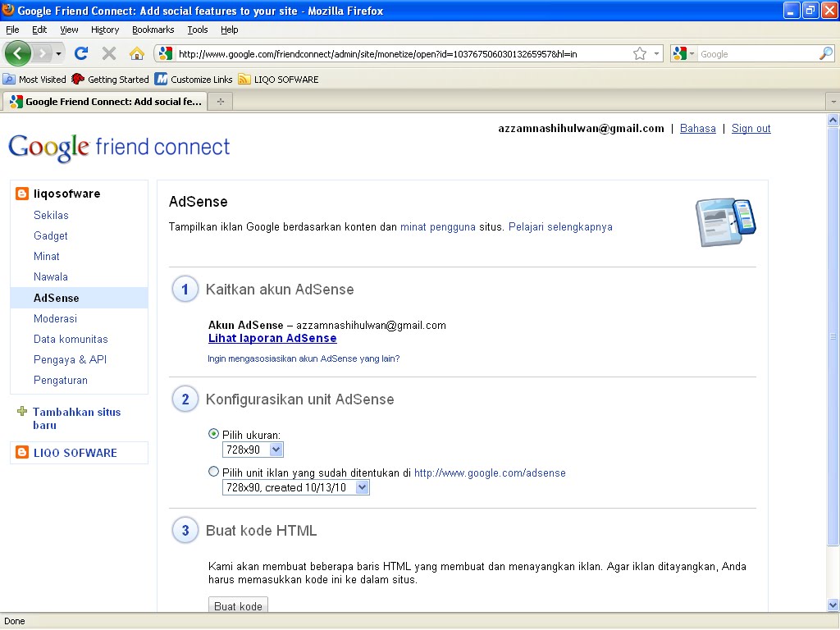Open the Minat sidebar page

pyautogui.click(x=47, y=256)
